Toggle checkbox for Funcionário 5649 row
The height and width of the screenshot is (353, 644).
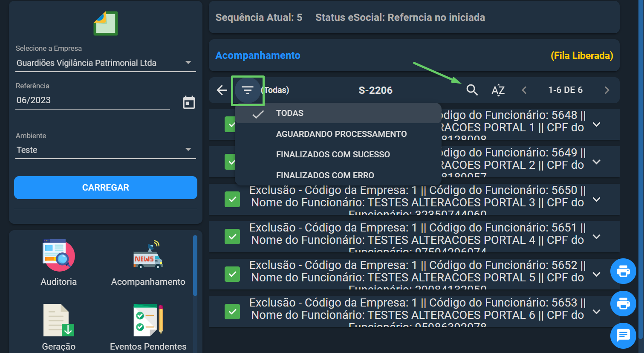(230, 162)
